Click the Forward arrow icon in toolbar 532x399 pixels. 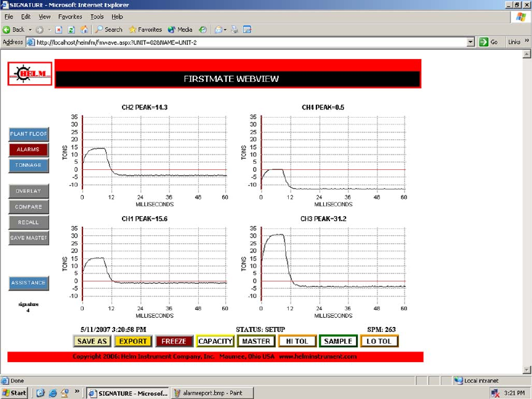[x=39, y=30]
